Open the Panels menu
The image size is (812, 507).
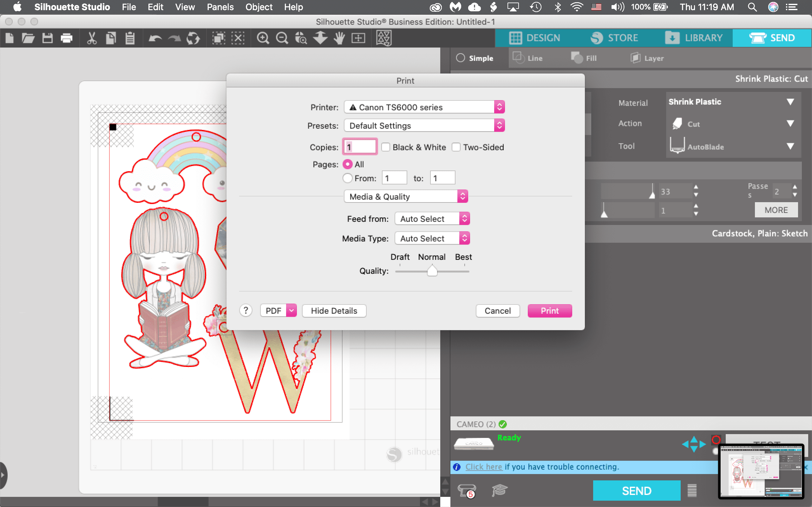220,7
